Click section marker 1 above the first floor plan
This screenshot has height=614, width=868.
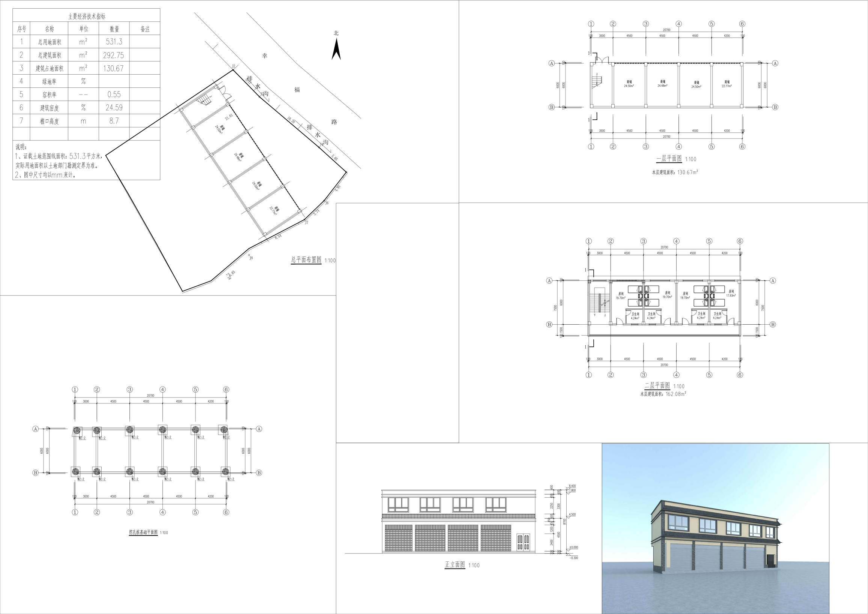point(589,53)
